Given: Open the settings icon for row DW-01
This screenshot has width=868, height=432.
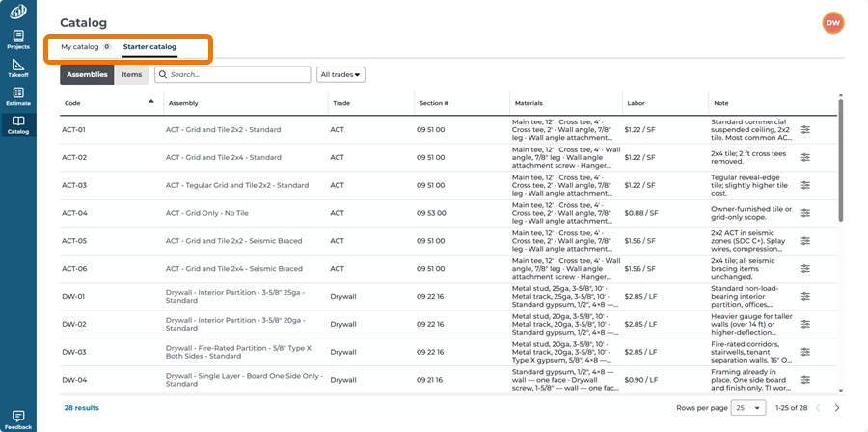Looking at the screenshot, I should click(805, 296).
